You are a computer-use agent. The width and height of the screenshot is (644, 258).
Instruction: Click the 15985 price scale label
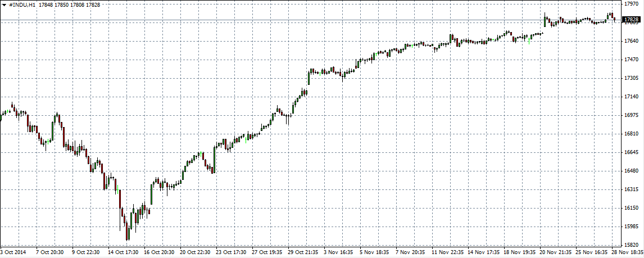(x=631, y=227)
